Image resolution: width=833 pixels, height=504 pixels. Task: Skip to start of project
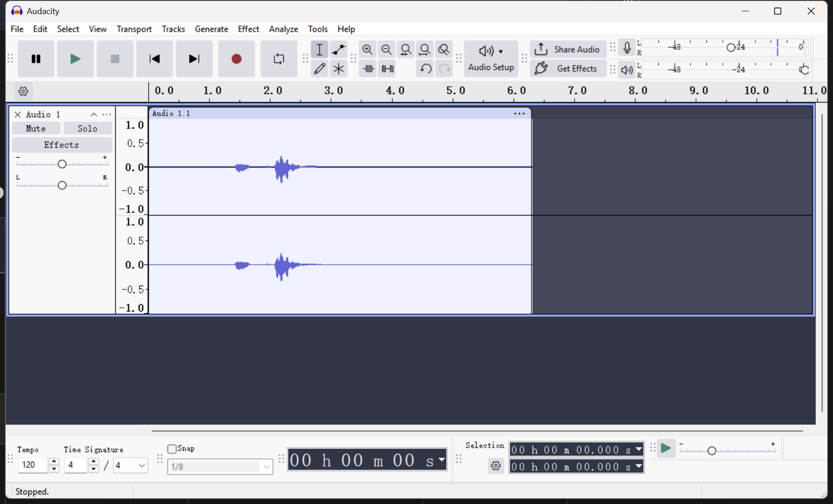(x=154, y=59)
